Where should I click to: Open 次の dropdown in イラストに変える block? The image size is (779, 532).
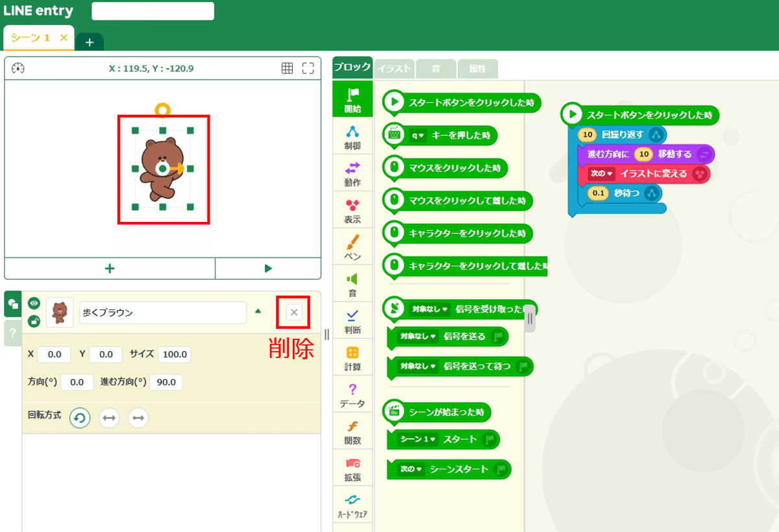600,174
